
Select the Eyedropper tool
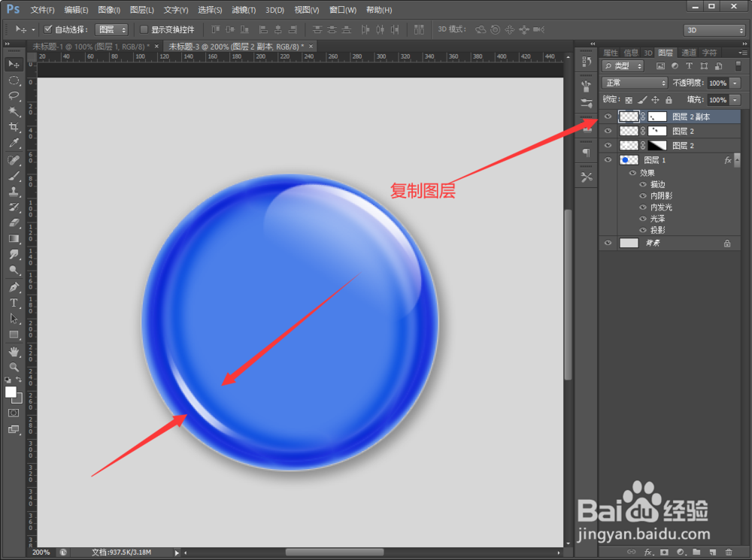click(14, 143)
